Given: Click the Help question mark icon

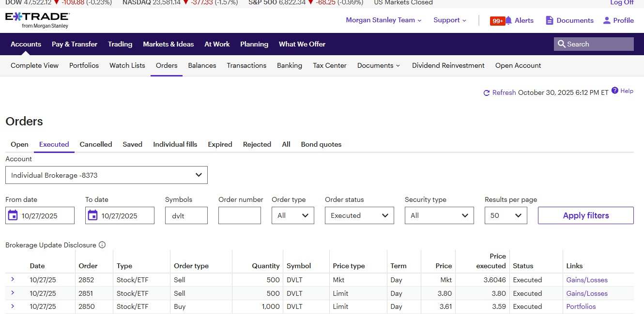Looking at the screenshot, I should (615, 91).
